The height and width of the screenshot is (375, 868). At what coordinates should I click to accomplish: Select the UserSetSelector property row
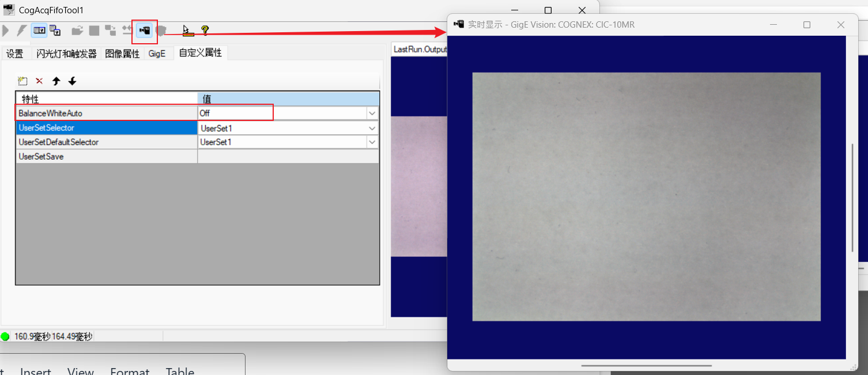point(107,128)
